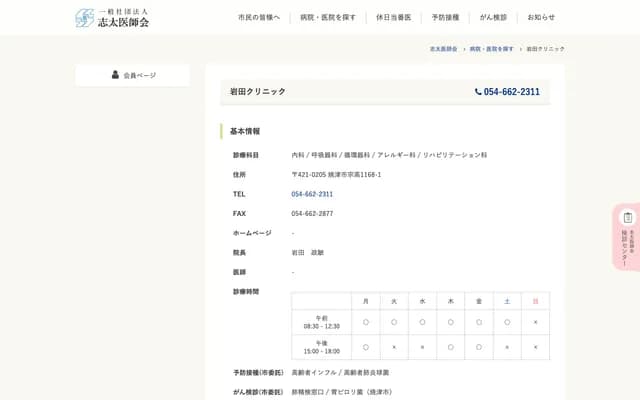640x400 pixels.
Task: Click clipboard icon on pink side tab
Action: point(628,218)
